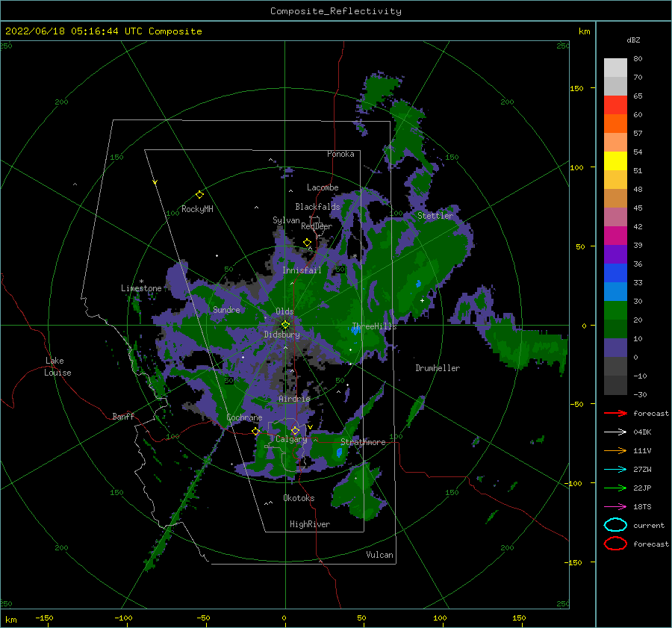
Task: Click the slate-purple swatch between 10 and 0 dBZ
Action: [x=615, y=348]
